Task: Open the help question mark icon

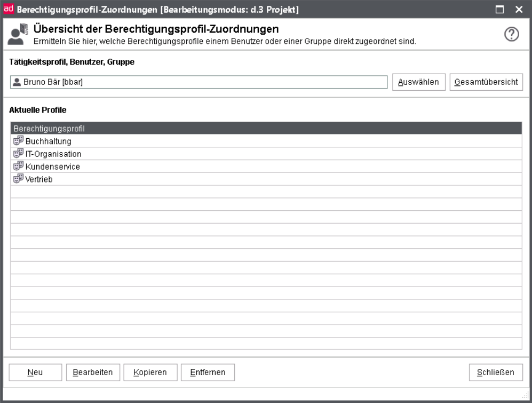Action: 511,34
